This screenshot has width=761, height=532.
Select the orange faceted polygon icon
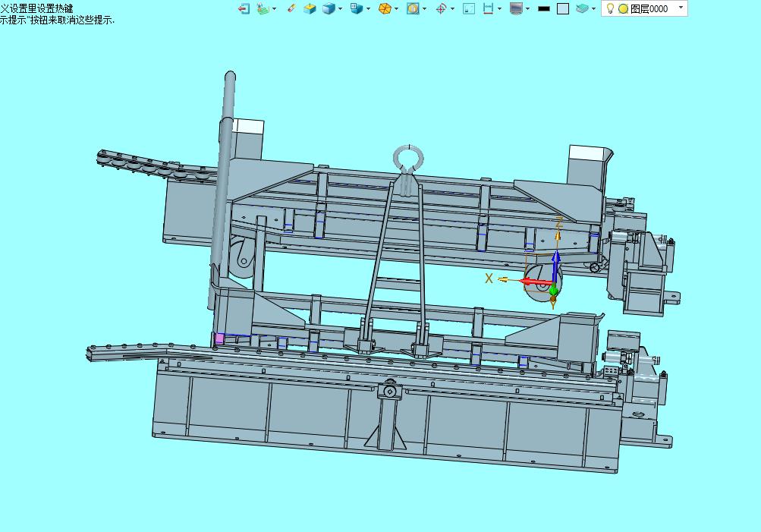tap(385, 8)
